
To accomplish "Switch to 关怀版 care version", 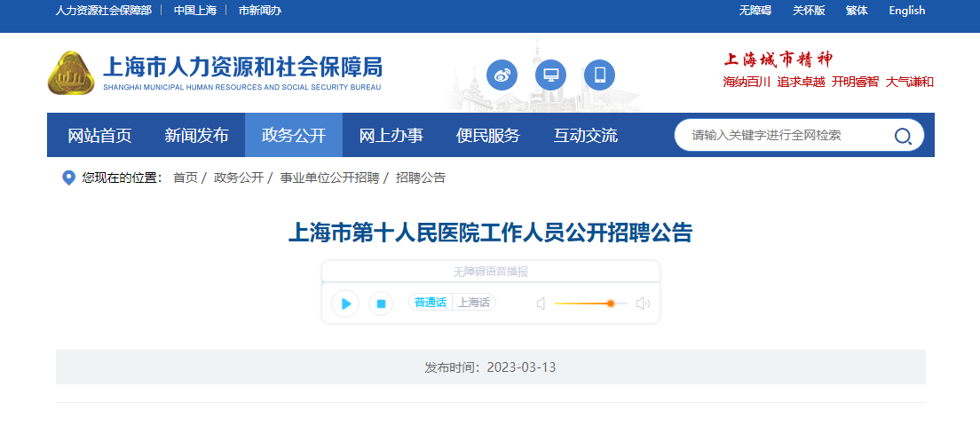I will click(x=809, y=11).
